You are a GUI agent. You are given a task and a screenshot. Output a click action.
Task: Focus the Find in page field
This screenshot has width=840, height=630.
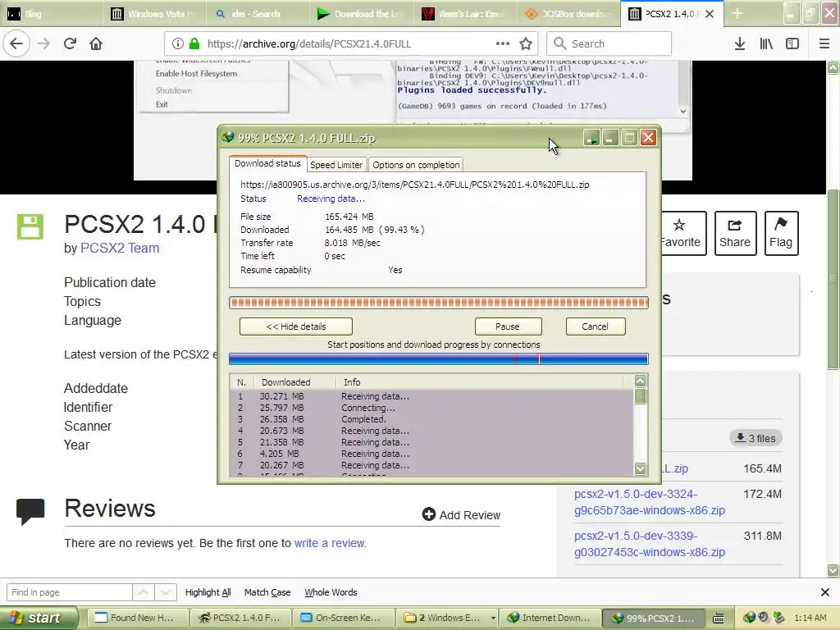69,592
